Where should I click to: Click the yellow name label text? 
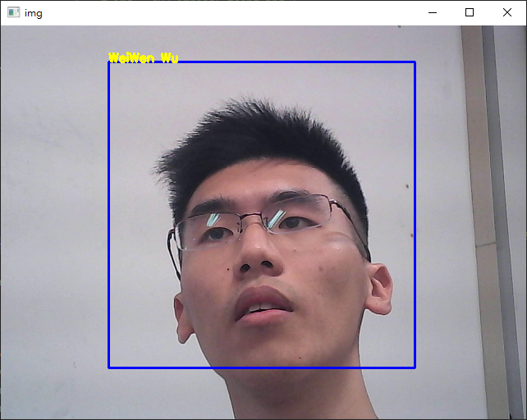point(143,57)
